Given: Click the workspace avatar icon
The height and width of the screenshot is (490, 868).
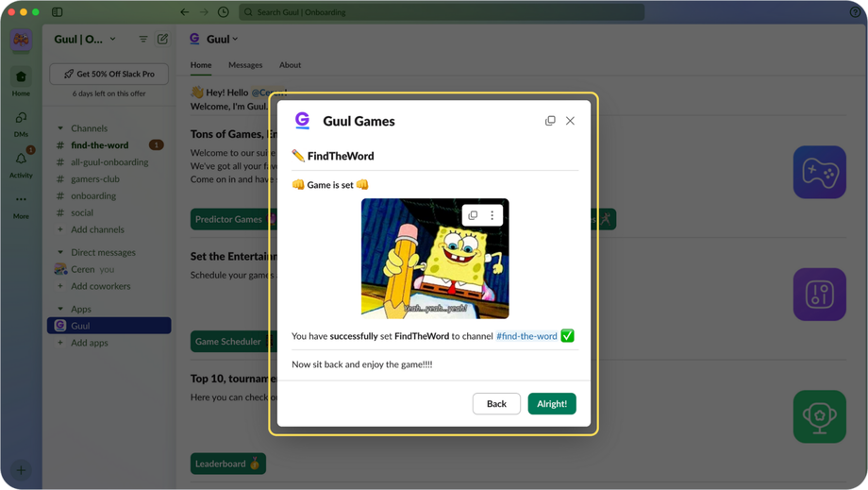Looking at the screenshot, I should click(21, 40).
